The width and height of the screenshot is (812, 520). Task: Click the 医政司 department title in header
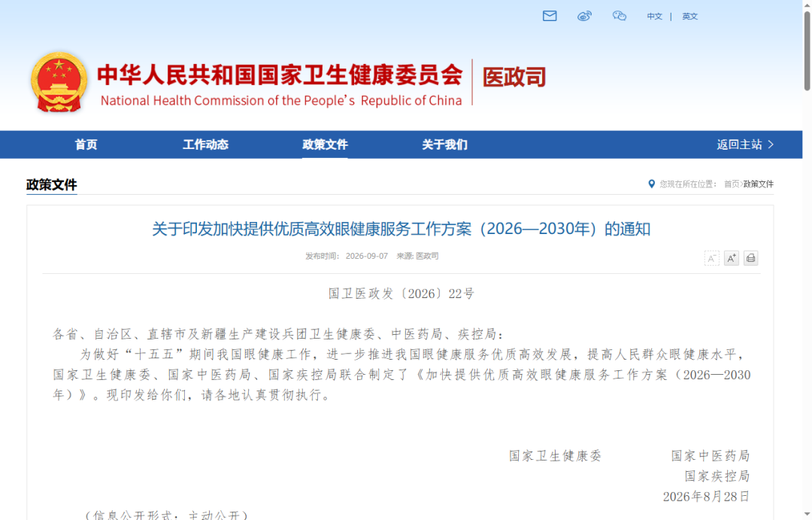pos(514,78)
